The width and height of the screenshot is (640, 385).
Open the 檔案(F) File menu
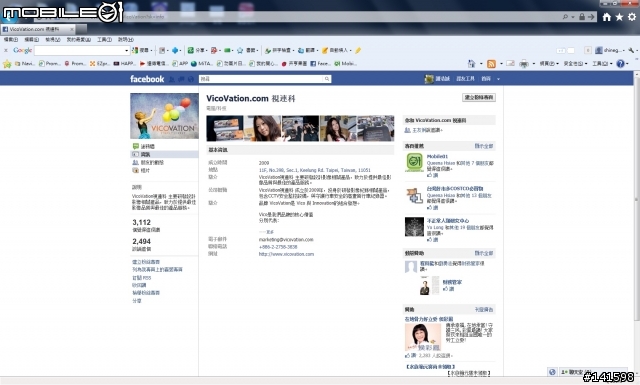[11, 40]
